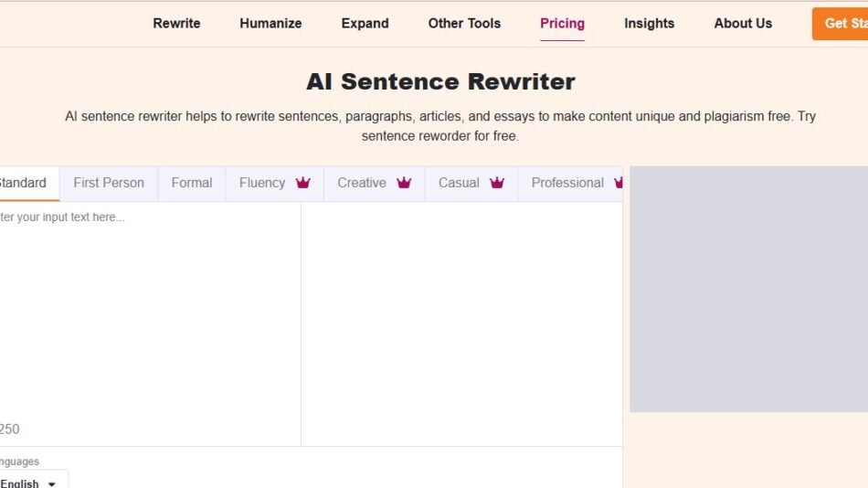Open the Insights navigation link
Viewport: 868px width, 488px height.
point(649,24)
